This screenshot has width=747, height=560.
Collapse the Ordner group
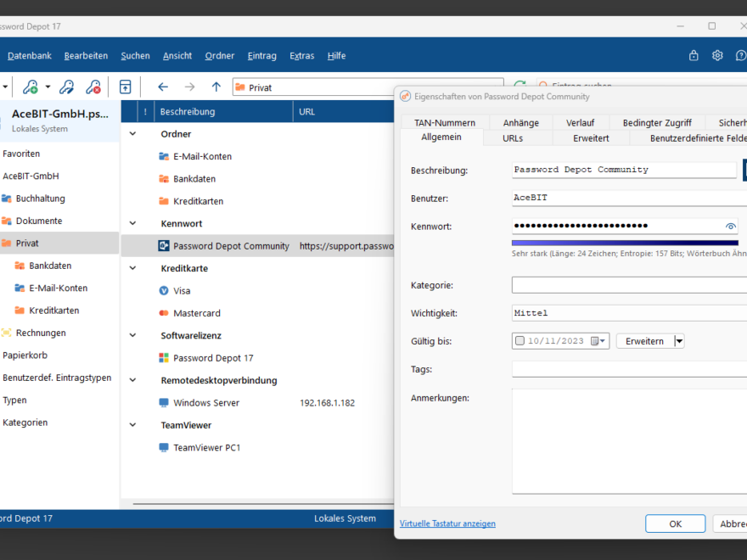[133, 134]
